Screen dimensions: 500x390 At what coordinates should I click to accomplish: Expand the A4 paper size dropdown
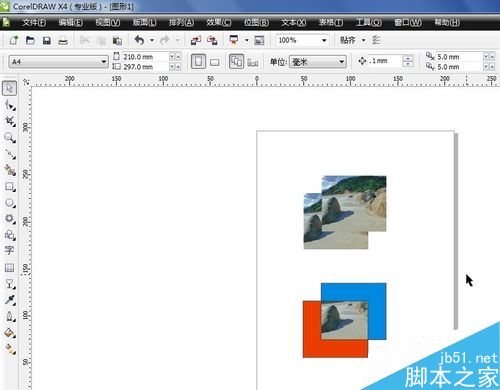click(104, 62)
